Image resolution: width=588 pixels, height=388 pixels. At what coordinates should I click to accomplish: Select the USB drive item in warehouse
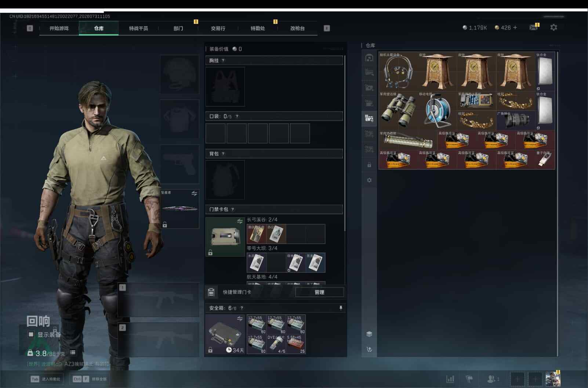[x=545, y=159]
